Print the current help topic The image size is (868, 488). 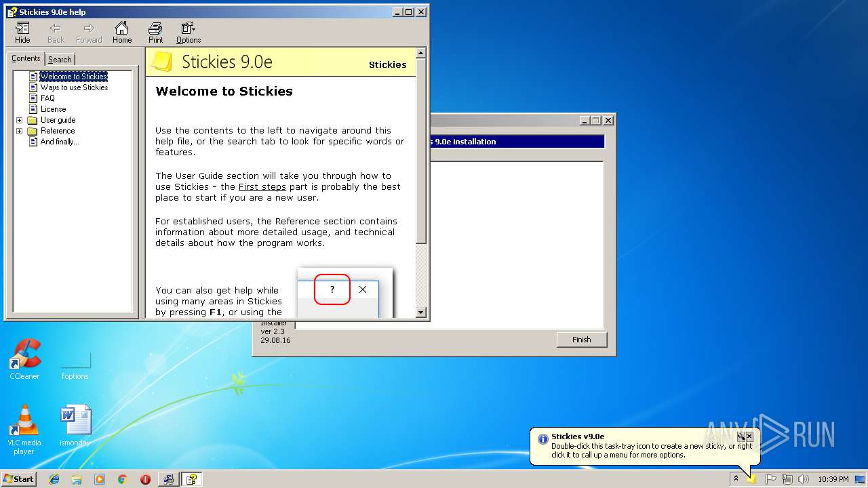click(x=155, y=33)
